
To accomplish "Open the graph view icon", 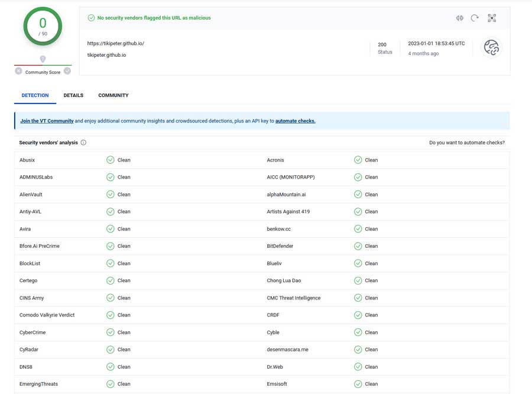I will pyautogui.click(x=492, y=18).
